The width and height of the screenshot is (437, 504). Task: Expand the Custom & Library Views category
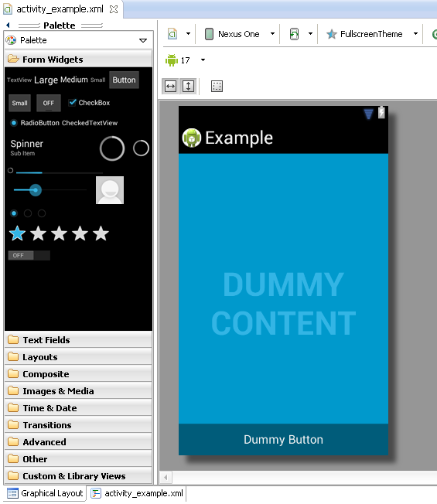click(78, 476)
